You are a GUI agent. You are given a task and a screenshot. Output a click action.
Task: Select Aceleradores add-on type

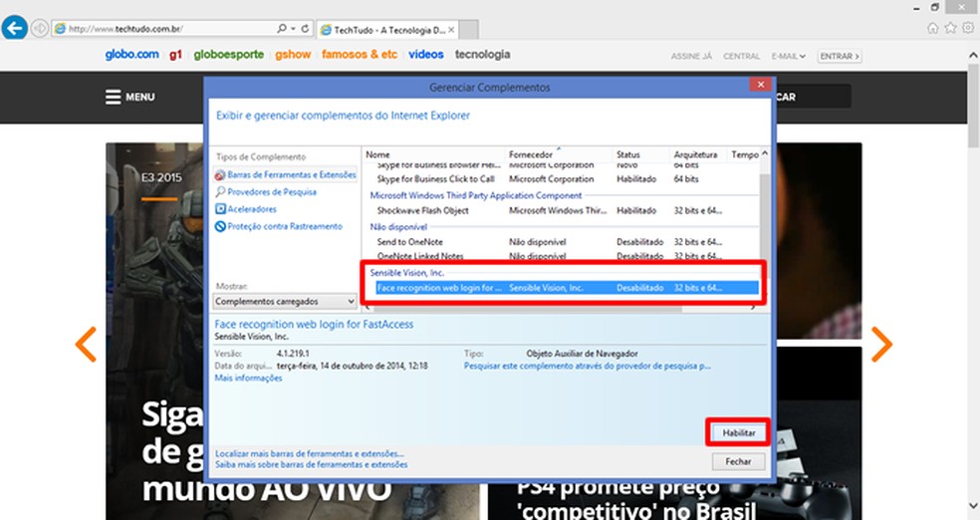coord(246,209)
